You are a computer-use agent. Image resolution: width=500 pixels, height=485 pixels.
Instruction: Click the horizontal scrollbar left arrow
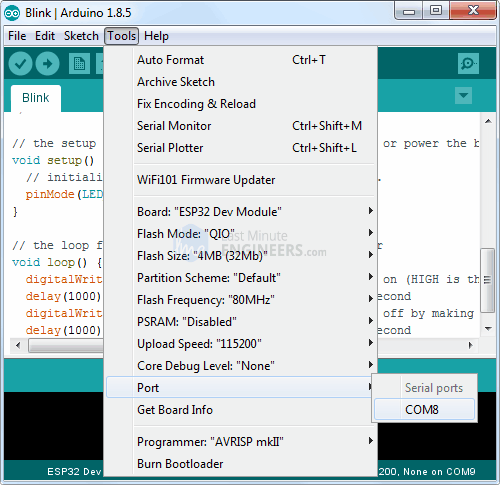(18, 345)
